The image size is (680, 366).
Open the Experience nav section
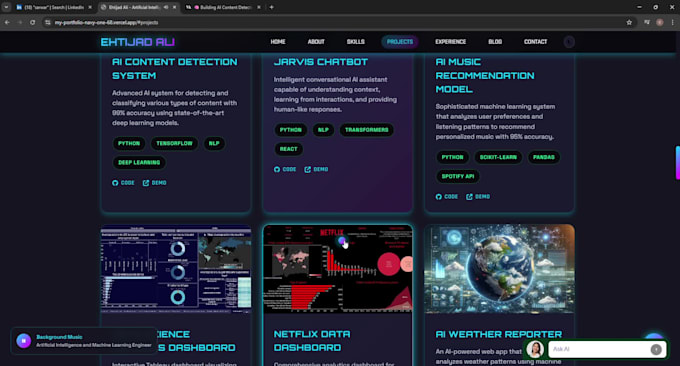451,42
